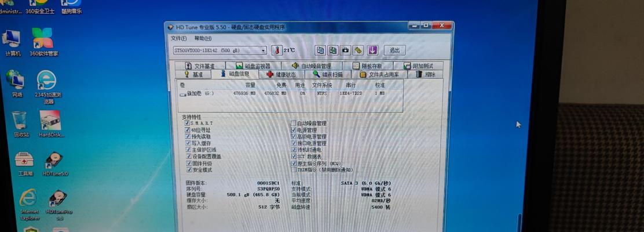Viewport: 644px width, 232px height.
Task: Click the serial number S3PQBPS0 value
Action: [268, 188]
